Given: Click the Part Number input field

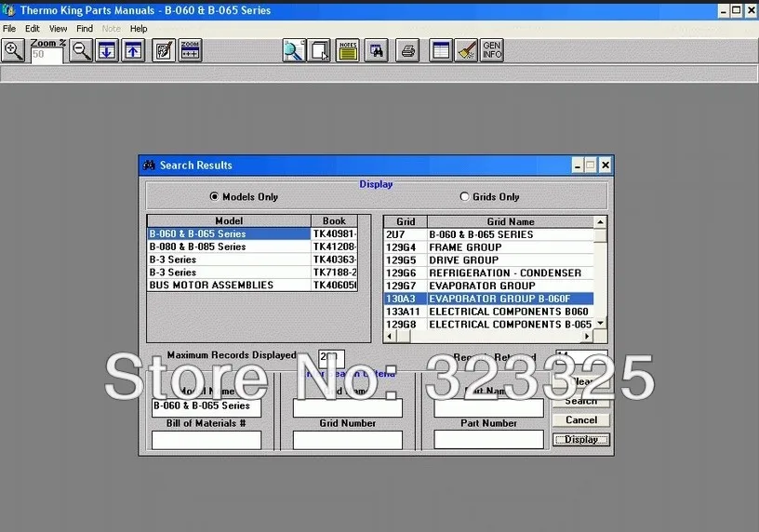Looking at the screenshot, I should pyautogui.click(x=489, y=440).
